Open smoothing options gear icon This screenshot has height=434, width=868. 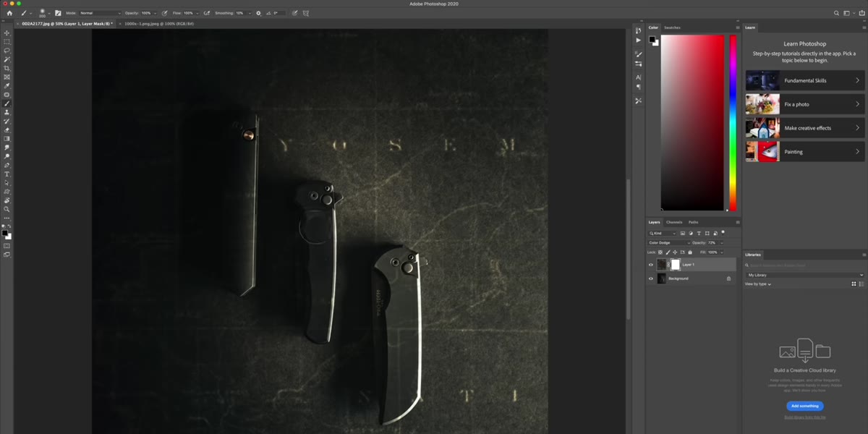258,13
